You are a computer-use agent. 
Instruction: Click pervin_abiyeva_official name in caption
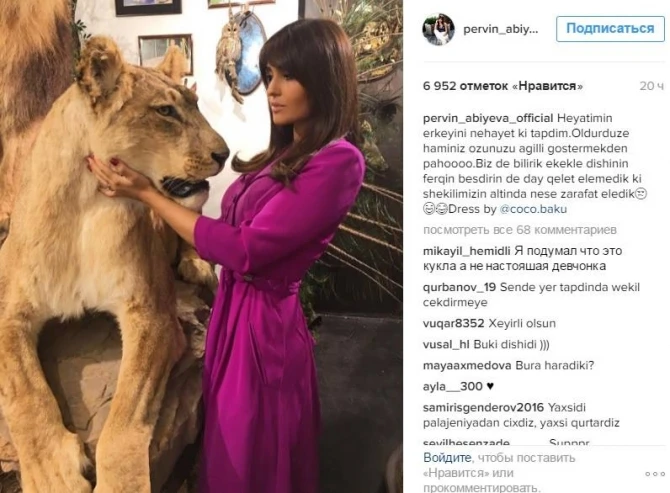point(488,118)
